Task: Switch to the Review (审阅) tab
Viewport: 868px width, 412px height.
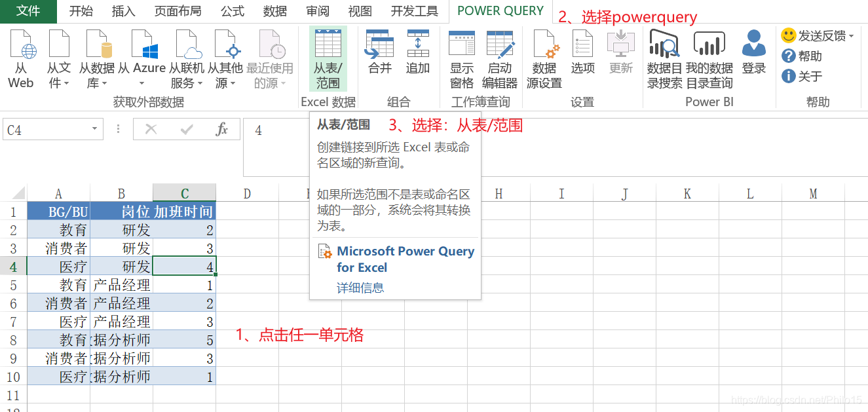Action: (318, 11)
